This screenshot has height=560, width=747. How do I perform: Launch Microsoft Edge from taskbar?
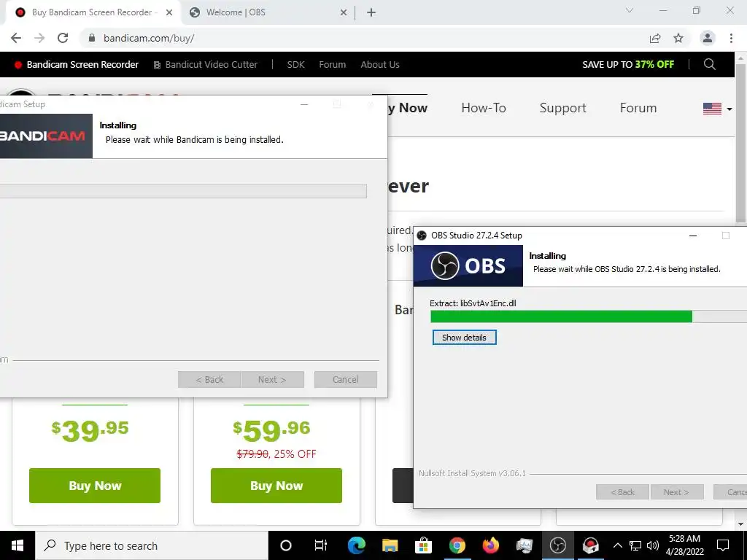tap(356, 545)
